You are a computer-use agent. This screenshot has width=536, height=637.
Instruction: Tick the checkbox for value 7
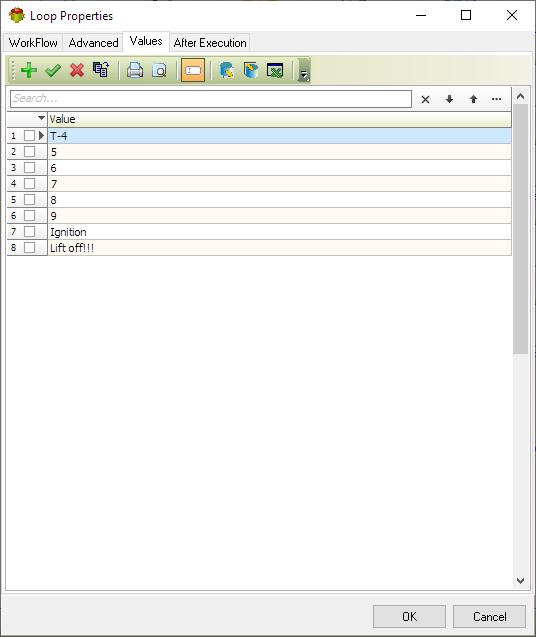point(29,184)
